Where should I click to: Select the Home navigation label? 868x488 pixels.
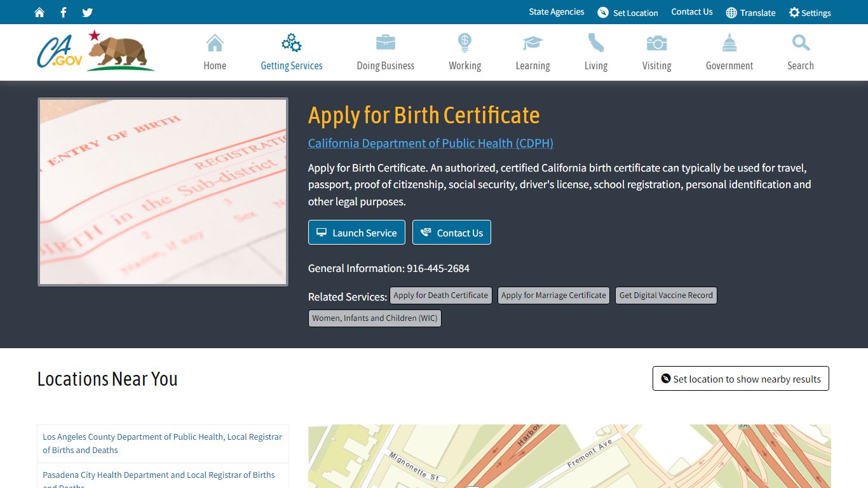[x=215, y=65]
